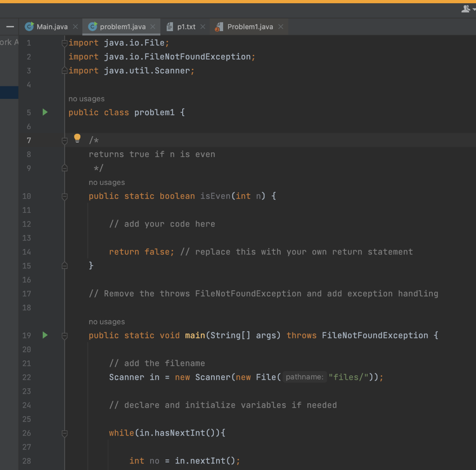Viewport: 476px width, 470px height.
Task: Run the problem1 class from the gutter
Action: [44, 112]
